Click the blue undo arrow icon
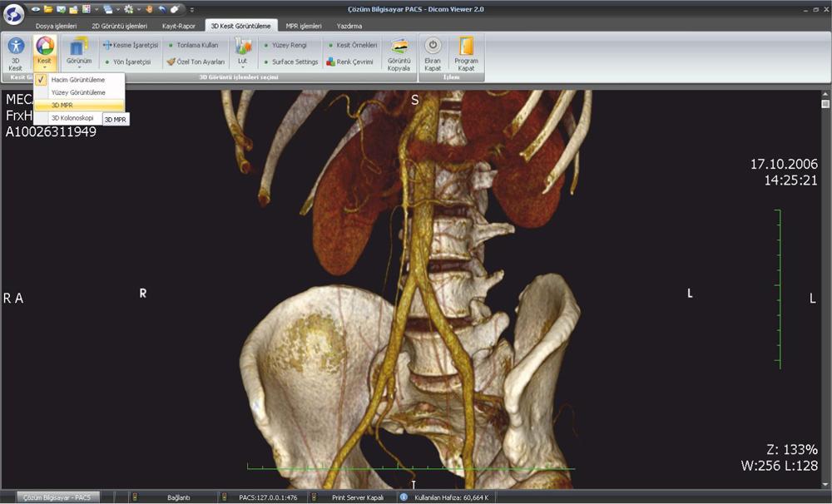The image size is (832, 504). [162, 9]
